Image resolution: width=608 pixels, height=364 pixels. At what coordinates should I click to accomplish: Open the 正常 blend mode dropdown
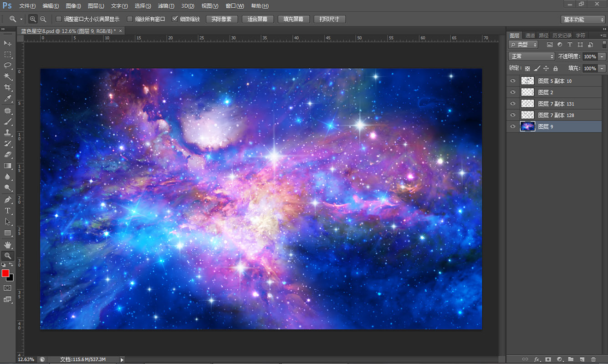pos(531,56)
